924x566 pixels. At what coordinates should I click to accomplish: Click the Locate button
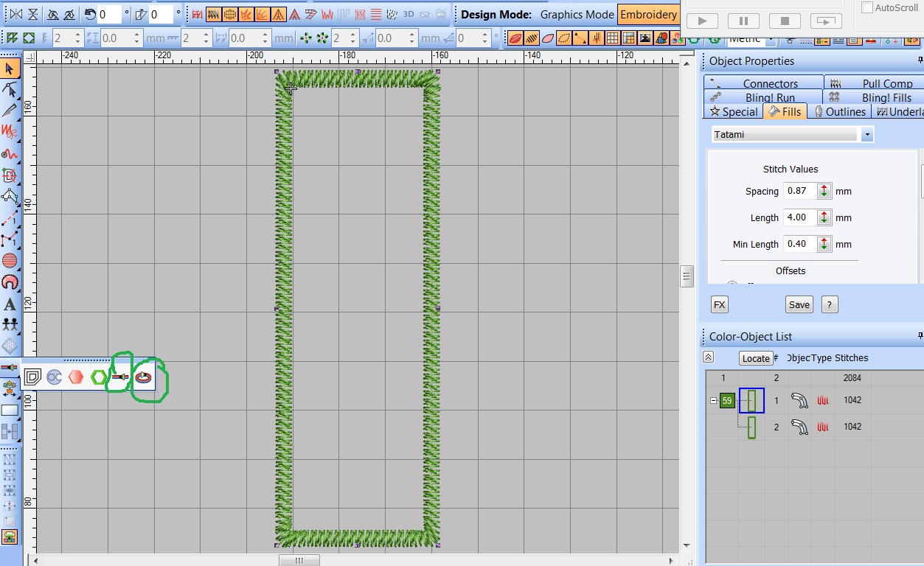click(x=756, y=358)
